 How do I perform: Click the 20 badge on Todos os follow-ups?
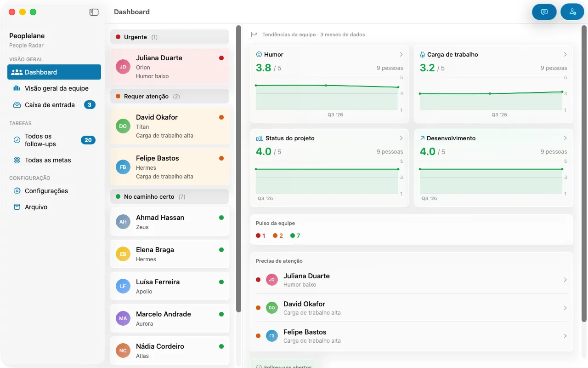88,140
